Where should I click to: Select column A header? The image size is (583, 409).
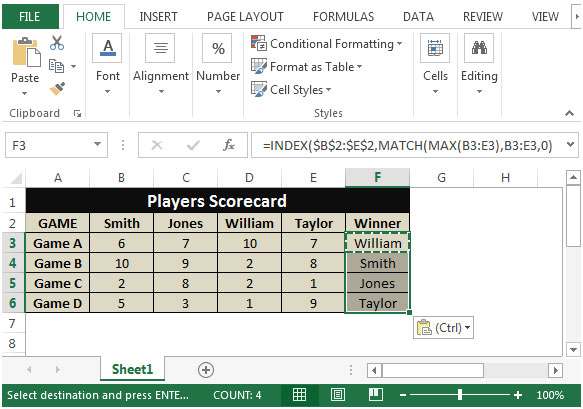point(58,178)
